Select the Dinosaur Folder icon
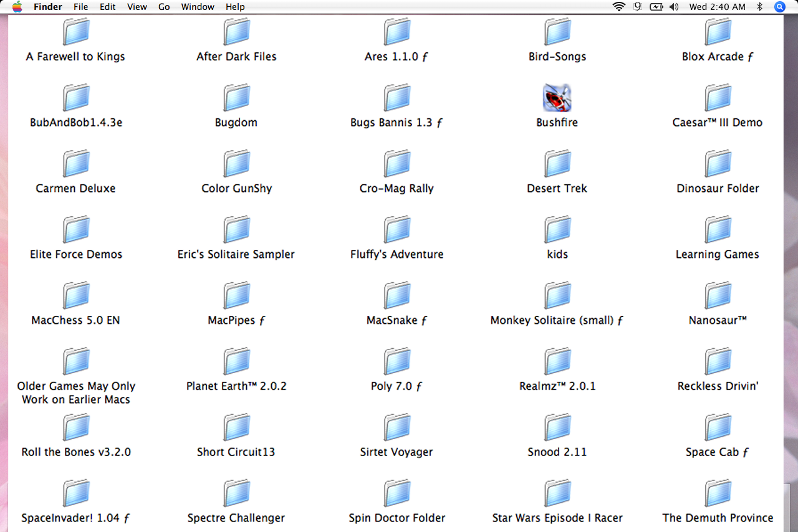 coord(718,163)
